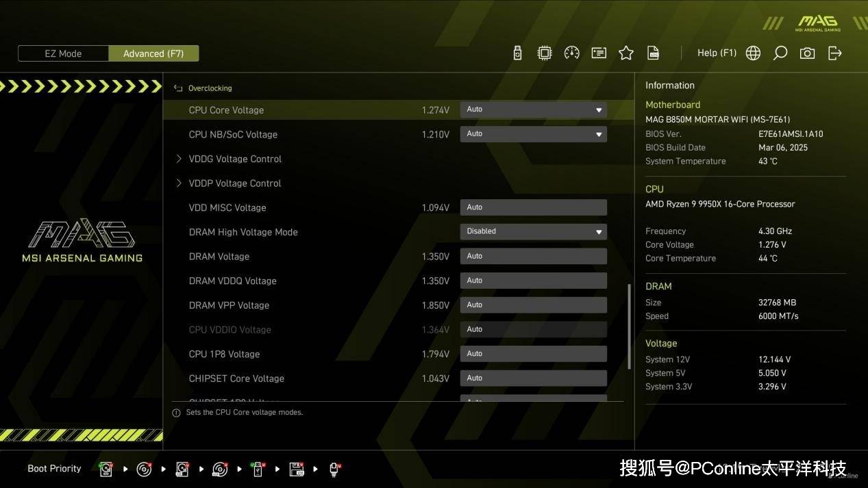The image size is (868, 488).
Task: Click the "CHIPSET Core Voltage" label
Action: [236, 379]
